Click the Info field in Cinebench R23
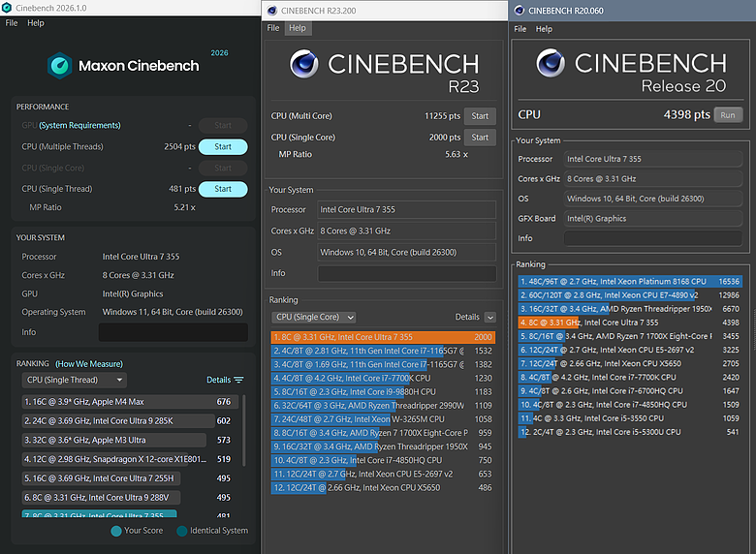 (407, 274)
